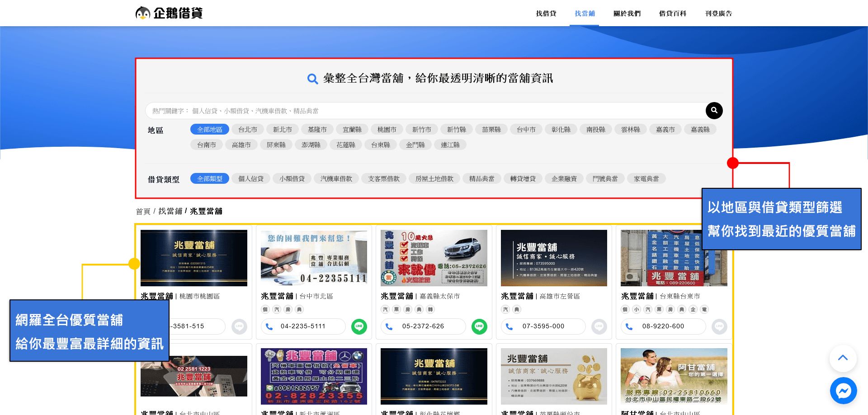The height and width of the screenshot is (415, 868).
Task: Filter loan type by 汽機車借款
Action: click(336, 179)
